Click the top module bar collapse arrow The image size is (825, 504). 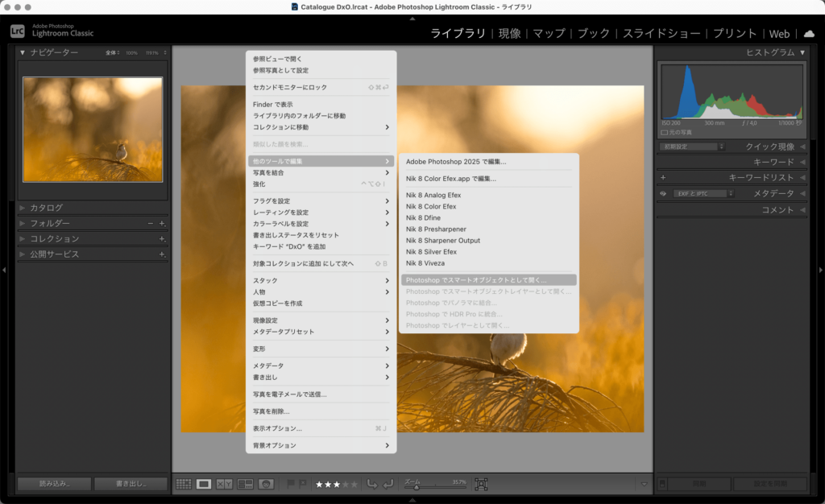[412, 19]
